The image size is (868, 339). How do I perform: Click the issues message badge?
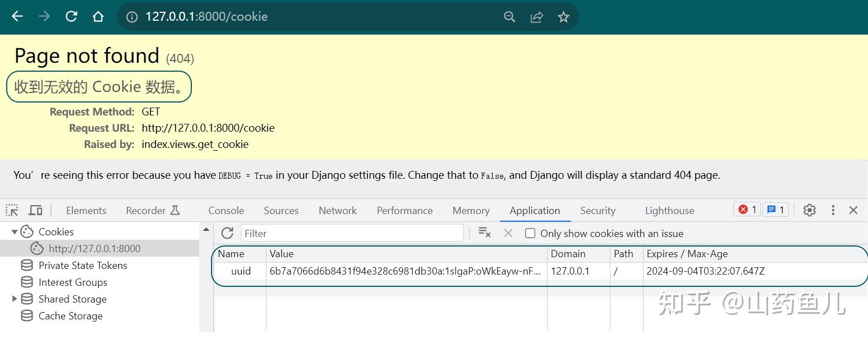[775, 209]
